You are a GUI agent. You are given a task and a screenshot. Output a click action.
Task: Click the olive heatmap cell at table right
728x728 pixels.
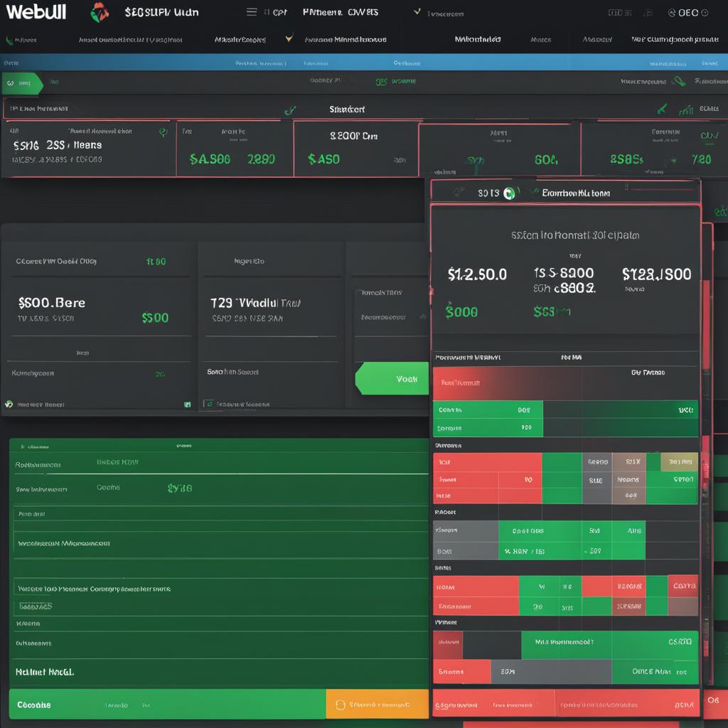pyautogui.click(x=679, y=461)
